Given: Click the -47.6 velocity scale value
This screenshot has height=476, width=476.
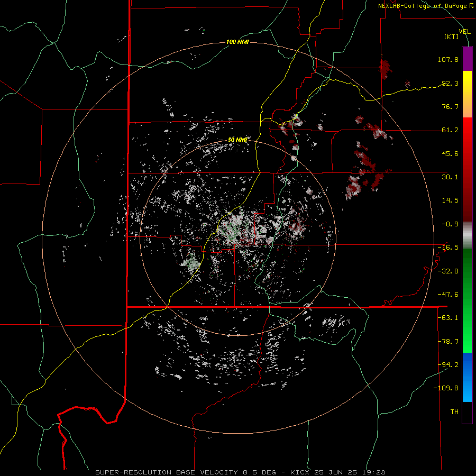Looking at the screenshot, I should (x=448, y=295).
